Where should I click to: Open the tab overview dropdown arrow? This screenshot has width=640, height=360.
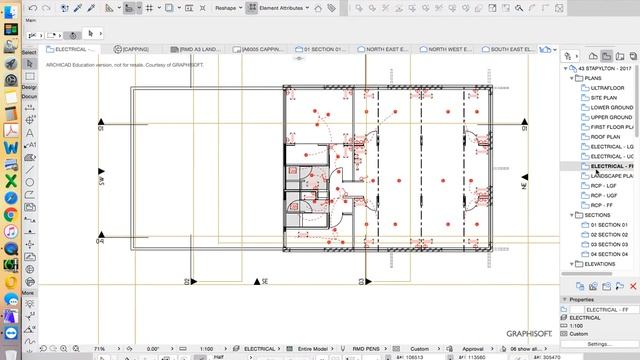pos(555,50)
